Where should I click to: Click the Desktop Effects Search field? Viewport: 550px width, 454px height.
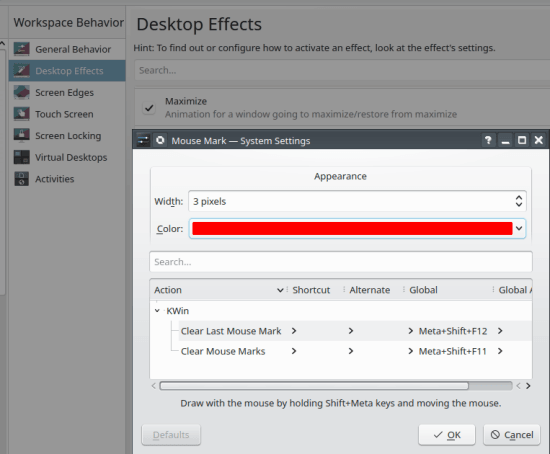(x=342, y=70)
